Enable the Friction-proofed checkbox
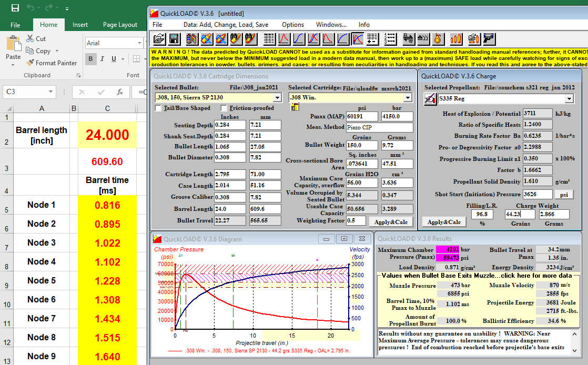Image resolution: width=588 pixels, height=365 pixels. 224,108
